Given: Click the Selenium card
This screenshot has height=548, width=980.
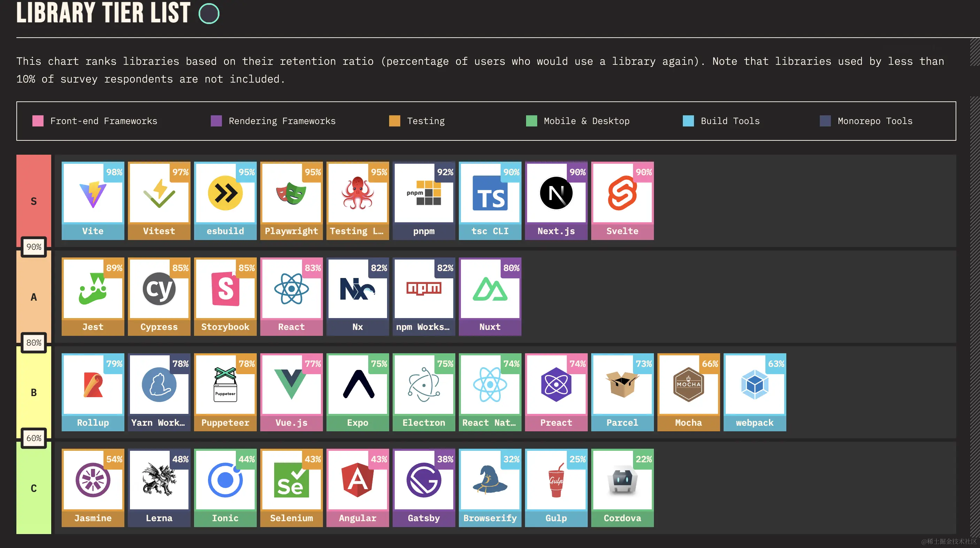Looking at the screenshot, I should pos(291,488).
